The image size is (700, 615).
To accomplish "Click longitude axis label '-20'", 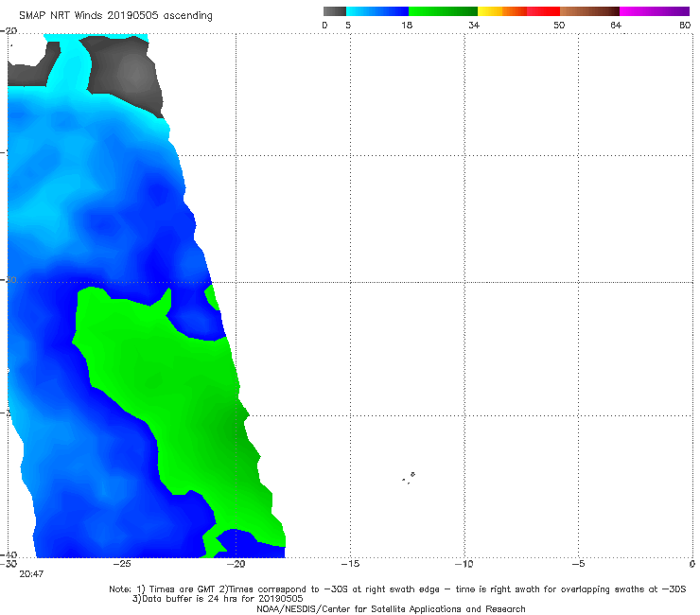I will click(x=236, y=564).
